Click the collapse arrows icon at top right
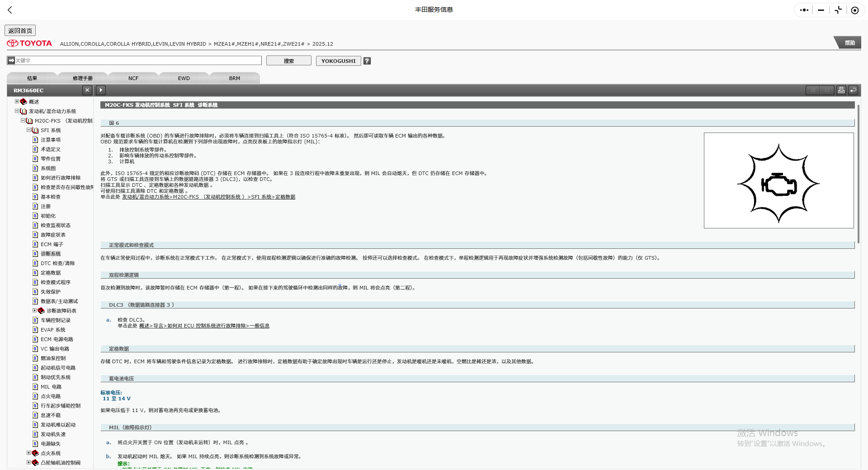The height and width of the screenshot is (470, 868). click(x=838, y=10)
